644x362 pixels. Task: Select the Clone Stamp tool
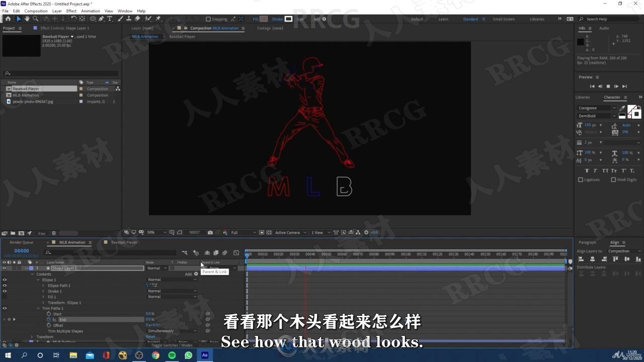pyautogui.click(x=129, y=19)
